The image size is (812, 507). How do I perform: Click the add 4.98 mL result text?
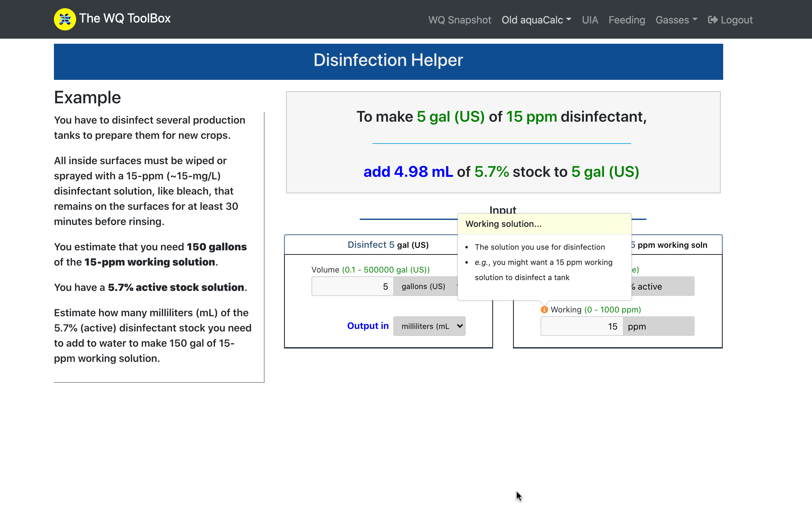tap(408, 172)
